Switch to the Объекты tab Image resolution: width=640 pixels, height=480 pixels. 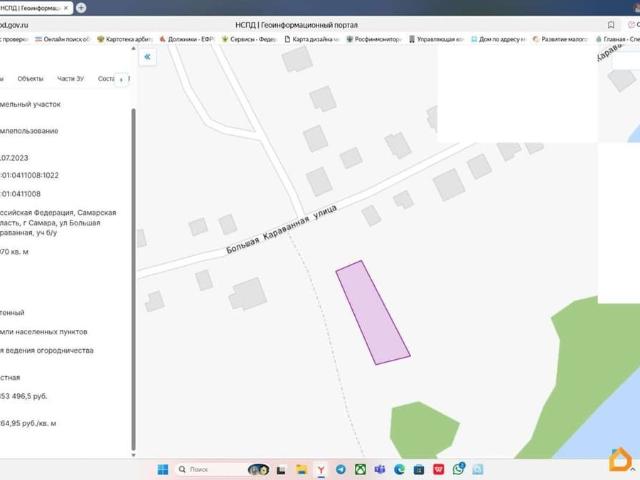(x=30, y=79)
